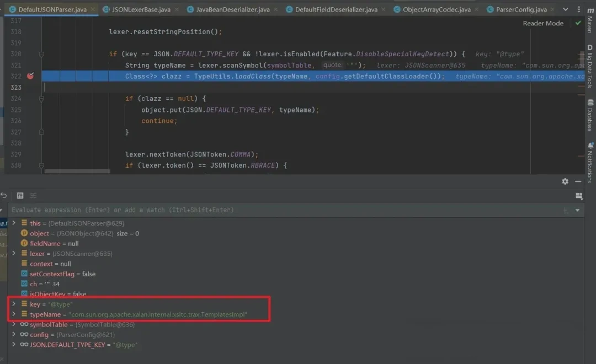Close the ParserConfig.java tab

pos(552,9)
